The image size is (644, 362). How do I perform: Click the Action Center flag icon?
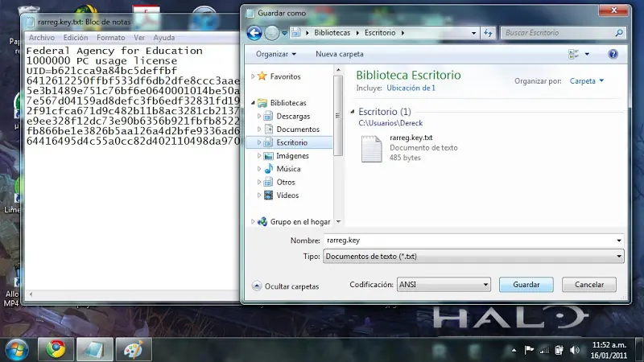pos(529,350)
